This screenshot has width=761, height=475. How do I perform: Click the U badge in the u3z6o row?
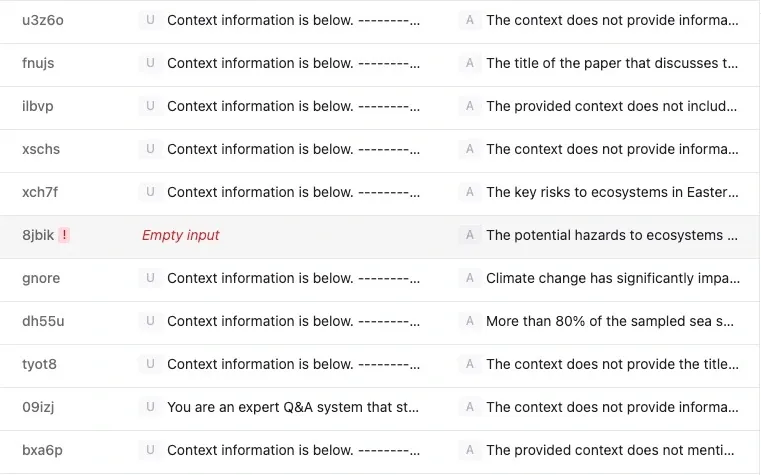[150, 20]
